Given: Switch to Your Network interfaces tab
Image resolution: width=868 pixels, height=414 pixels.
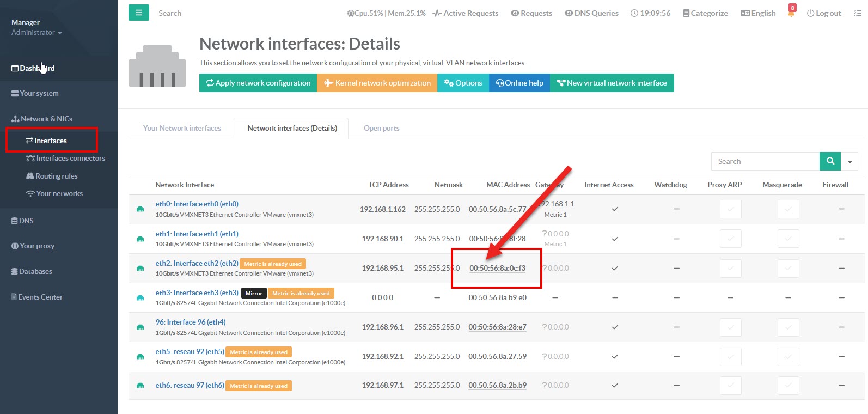Looking at the screenshot, I should click(x=182, y=129).
